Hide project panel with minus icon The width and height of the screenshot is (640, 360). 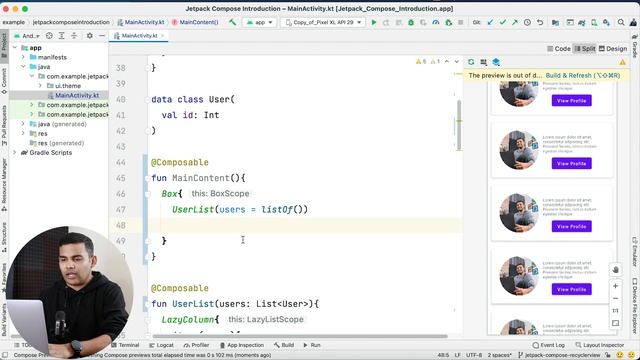[x=102, y=36]
